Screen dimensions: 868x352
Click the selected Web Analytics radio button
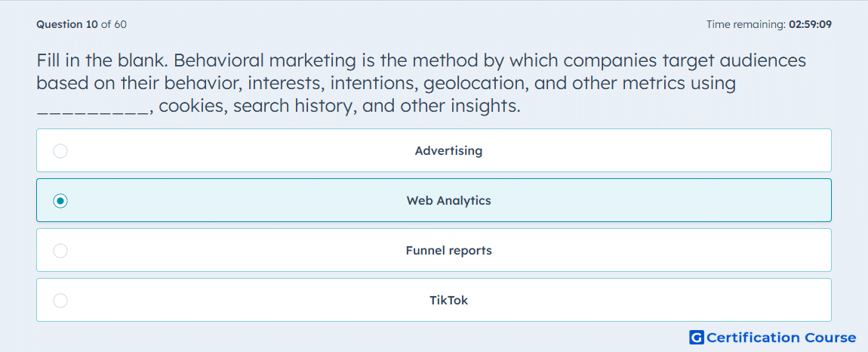click(x=60, y=201)
